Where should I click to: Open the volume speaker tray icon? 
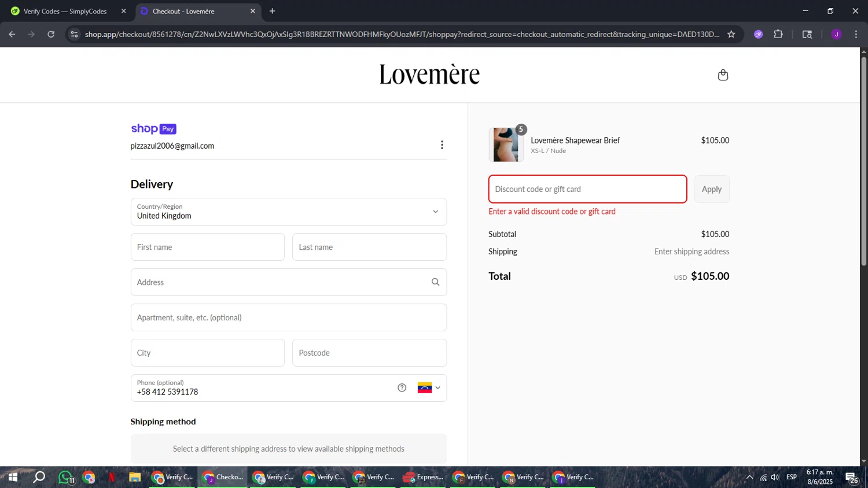coord(775,477)
